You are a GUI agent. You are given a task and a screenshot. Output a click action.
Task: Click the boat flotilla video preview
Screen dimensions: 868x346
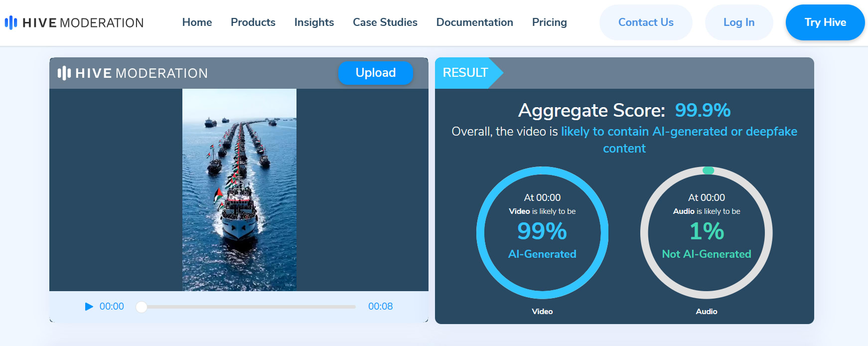click(239, 189)
